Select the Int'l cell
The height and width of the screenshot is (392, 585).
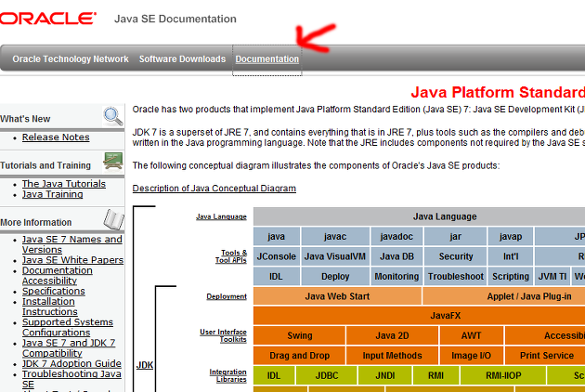point(511,256)
